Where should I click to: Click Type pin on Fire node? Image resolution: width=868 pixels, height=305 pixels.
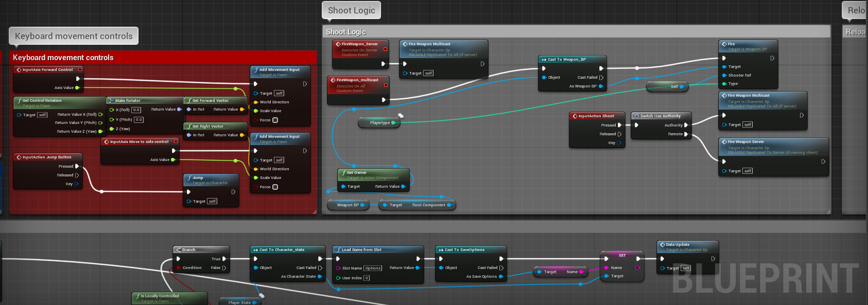724,83
